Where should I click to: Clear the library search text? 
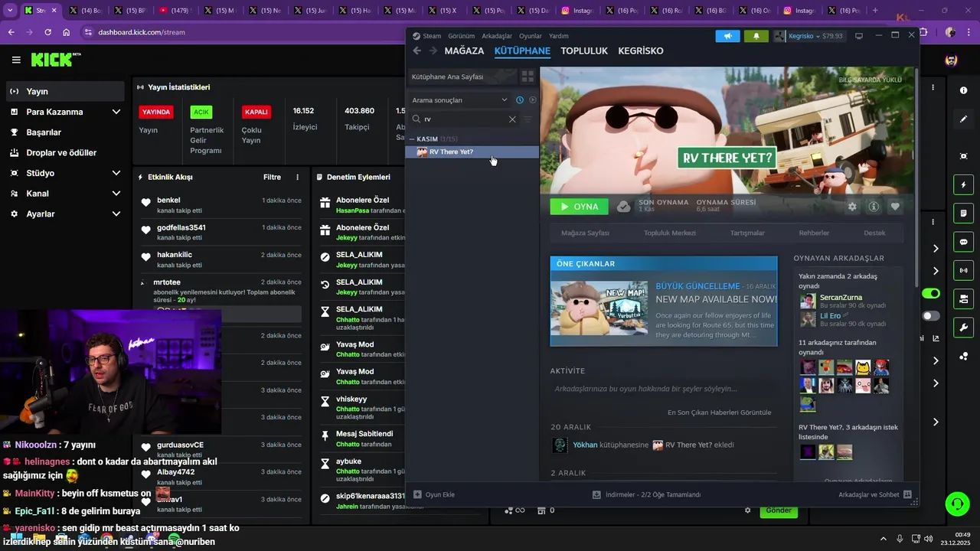(x=512, y=119)
